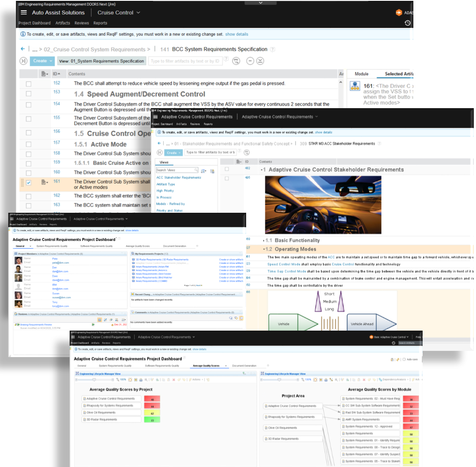The image size is (476, 467).
Task: Tick the checkbox for artifact row 152
Action: pyautogui.click(x=29, y=84)
